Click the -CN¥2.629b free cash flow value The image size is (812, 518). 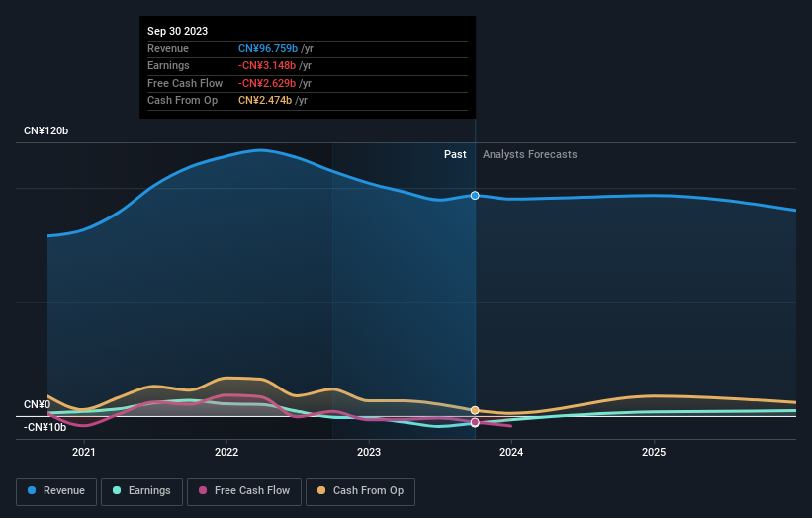(x=267, y=83)
